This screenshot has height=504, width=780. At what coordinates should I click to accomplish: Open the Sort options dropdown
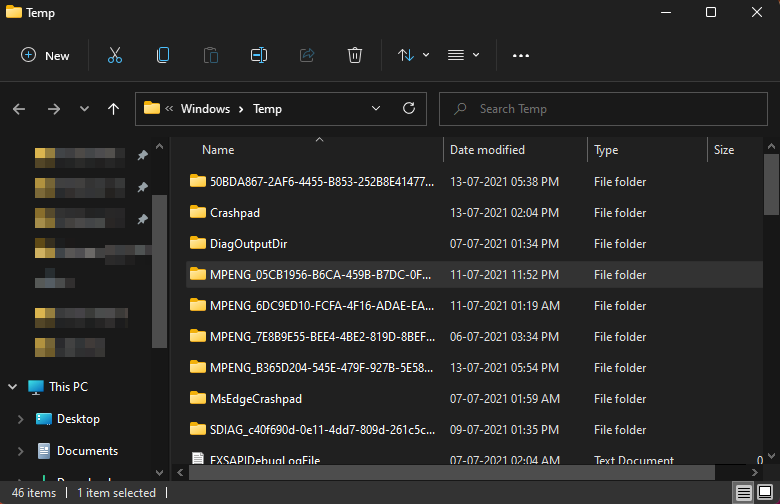coord(413,55)
